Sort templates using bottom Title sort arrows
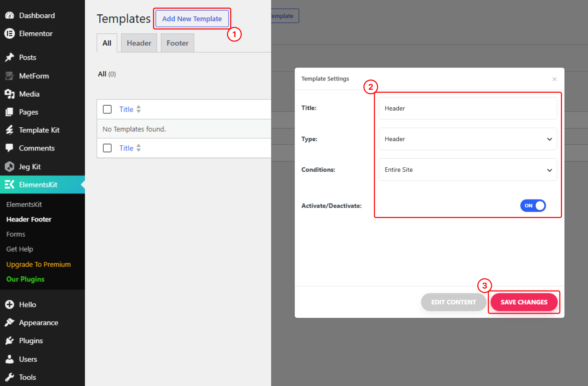 pos(139,148)
